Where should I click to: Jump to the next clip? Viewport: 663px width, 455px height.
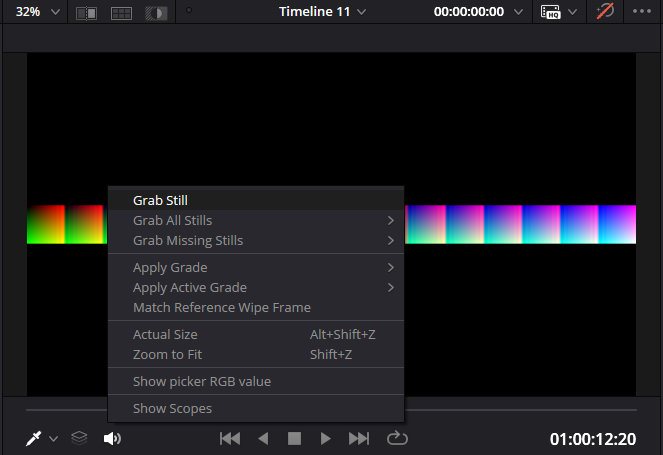(359, 439)
